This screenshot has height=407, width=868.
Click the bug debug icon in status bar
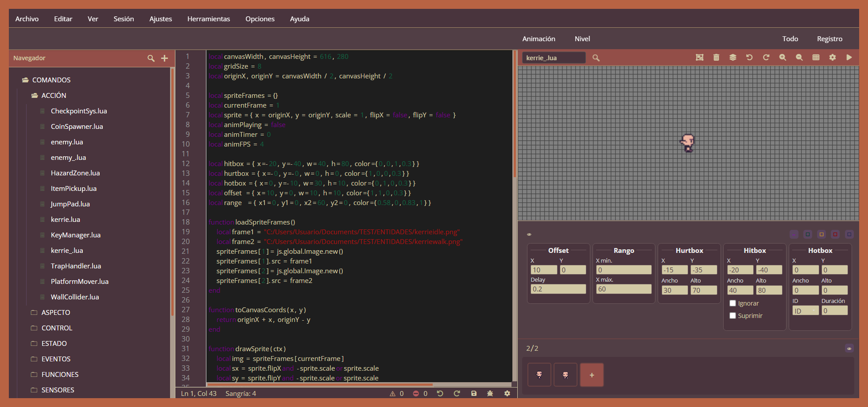tap(490, 393)
